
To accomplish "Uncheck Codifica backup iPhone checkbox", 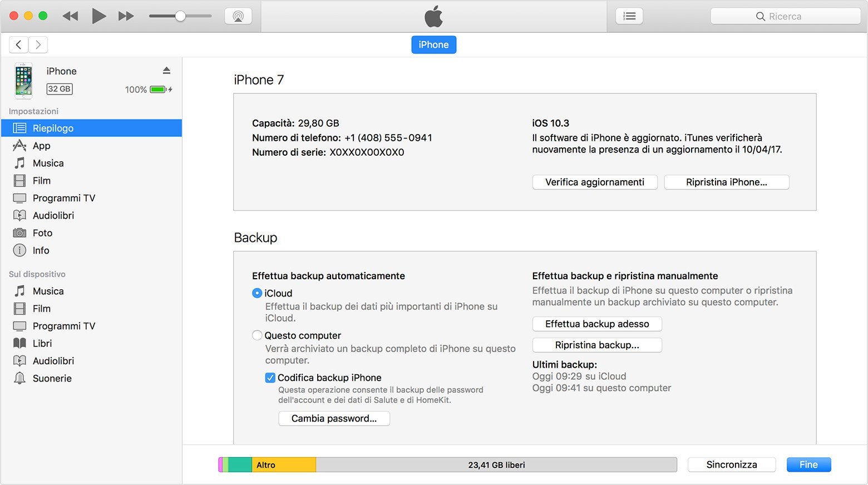I will tap(270, 378).
